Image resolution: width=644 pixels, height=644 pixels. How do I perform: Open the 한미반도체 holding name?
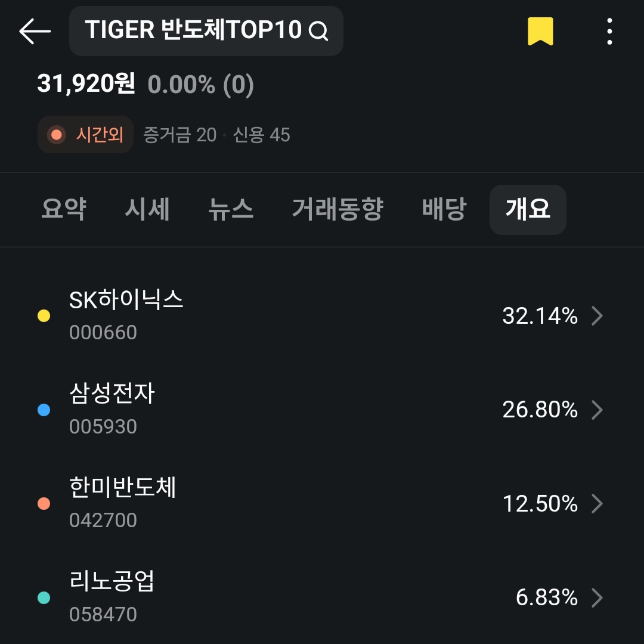[123, 488]
